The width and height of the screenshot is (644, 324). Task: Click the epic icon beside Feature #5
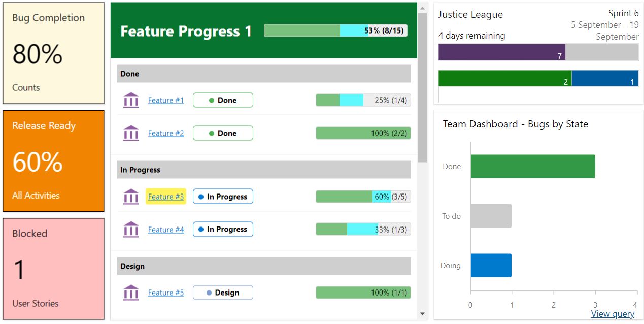[x=131, y=292]
